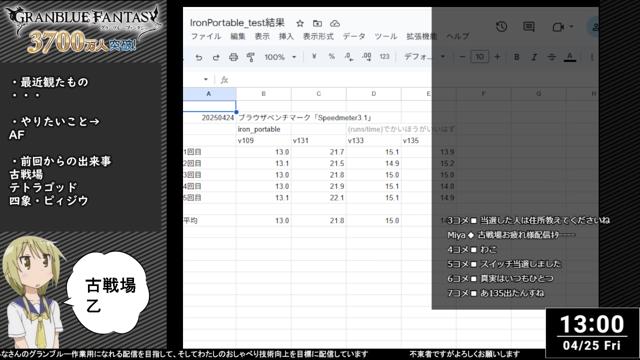The image size is (640, 360).
Task: Click the undo arrow icon
Action: tap(199, 57)
